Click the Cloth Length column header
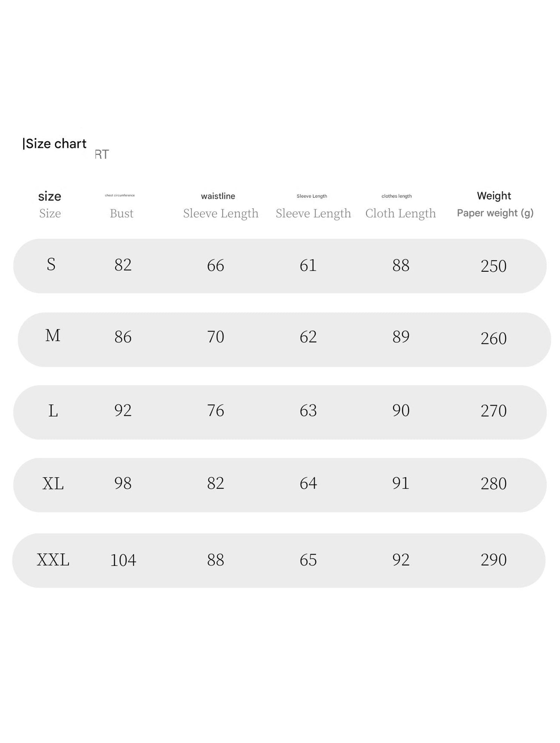 tap(401, 213)
